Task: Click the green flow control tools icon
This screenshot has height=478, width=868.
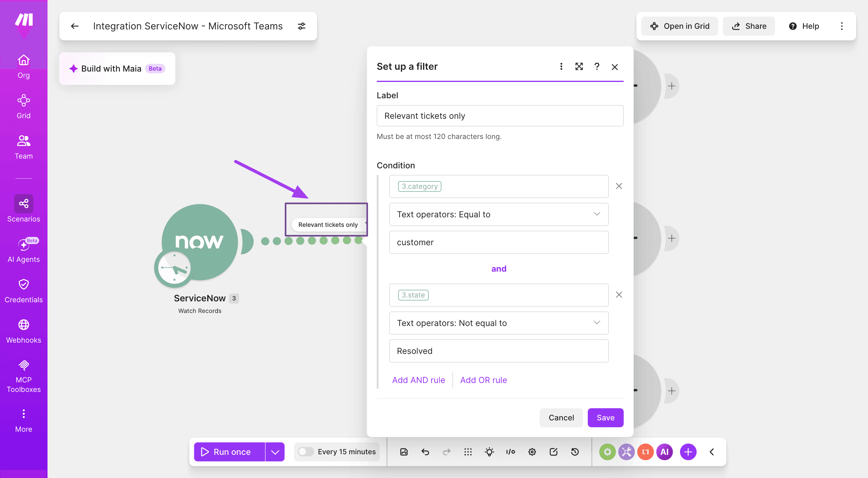Action: (607, 452)
